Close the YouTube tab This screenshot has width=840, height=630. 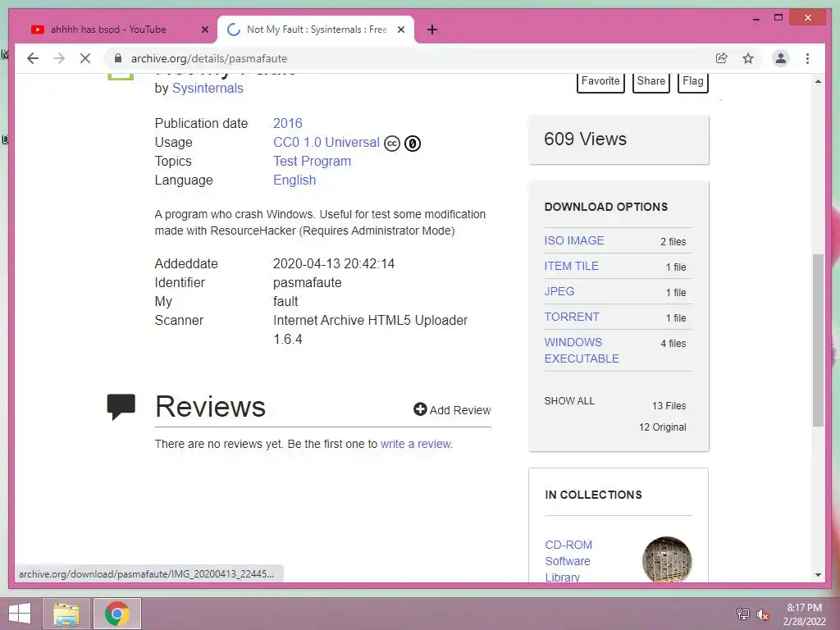(204, 30)
